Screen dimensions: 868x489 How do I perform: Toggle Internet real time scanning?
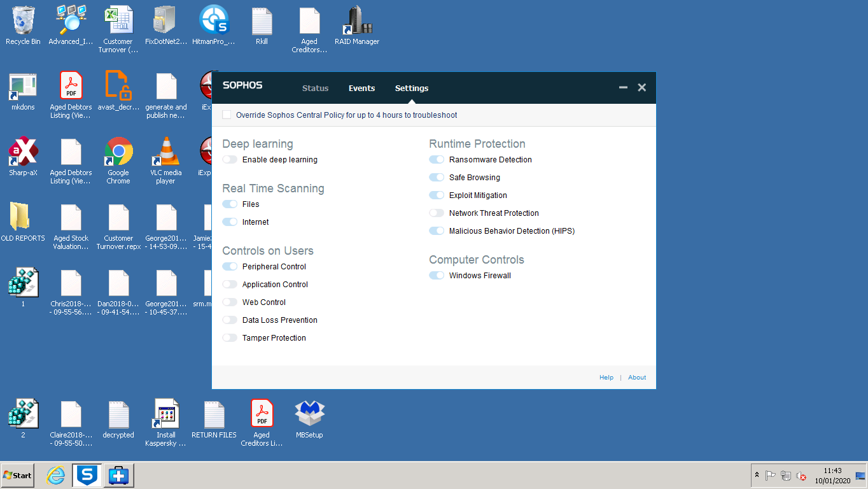pos(230,222)
